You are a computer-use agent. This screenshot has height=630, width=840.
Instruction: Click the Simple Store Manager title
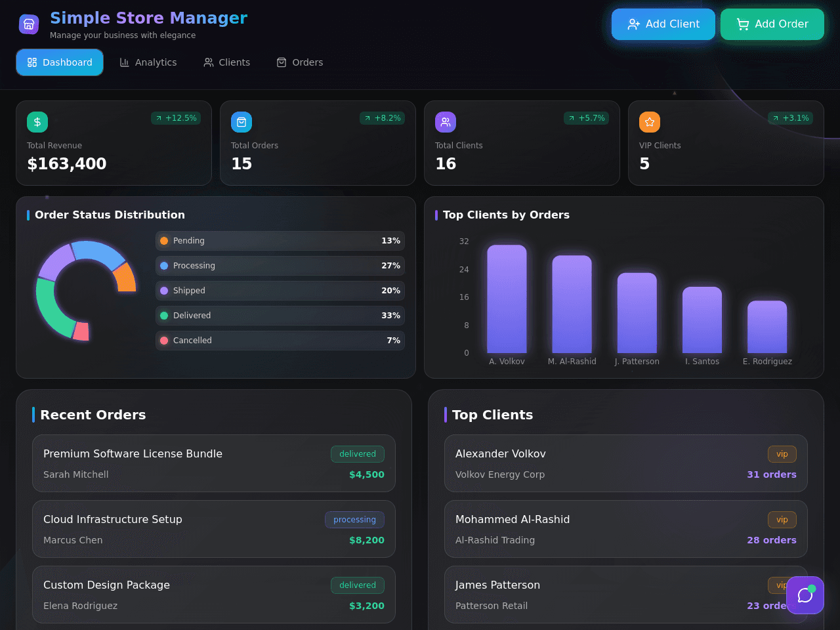coord(149,18)
